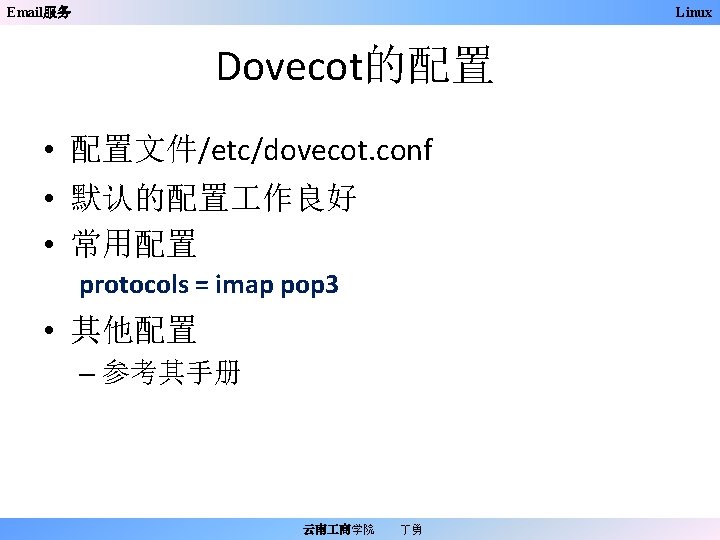Click the sub-bullet "参考其手册"
Viewport: 720px width, 540px height.
point(171,372)
